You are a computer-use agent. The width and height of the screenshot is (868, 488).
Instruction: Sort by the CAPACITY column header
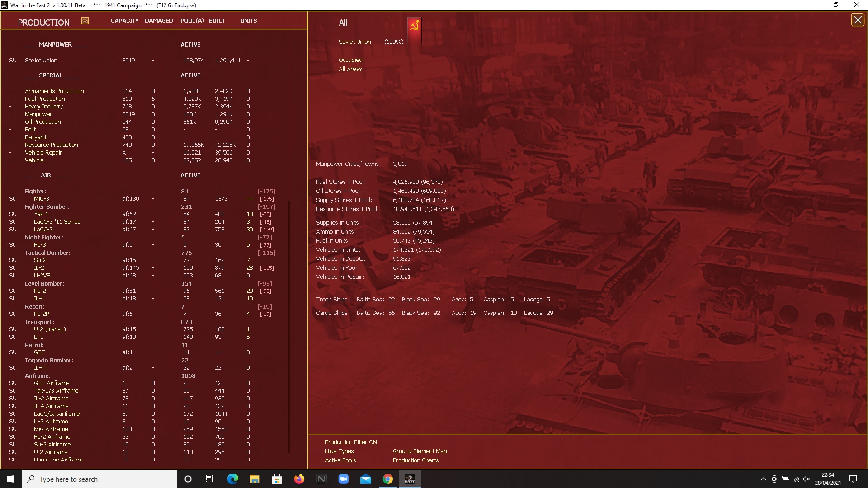(124, 21)
